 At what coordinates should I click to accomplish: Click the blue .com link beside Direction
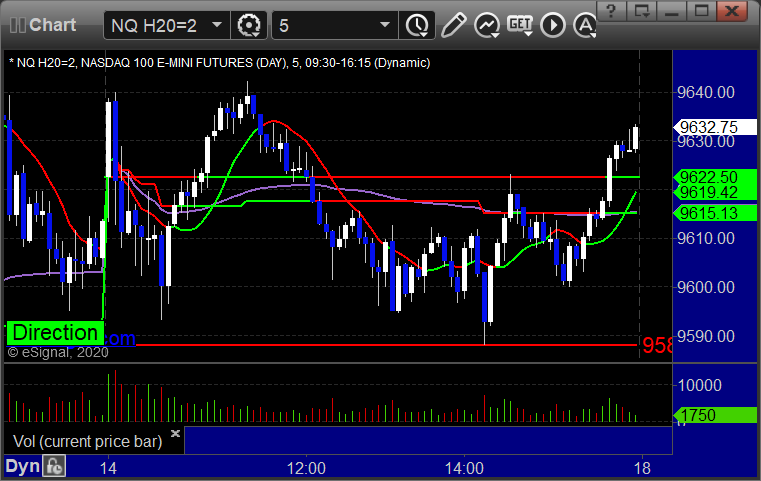tap(120, 338)
